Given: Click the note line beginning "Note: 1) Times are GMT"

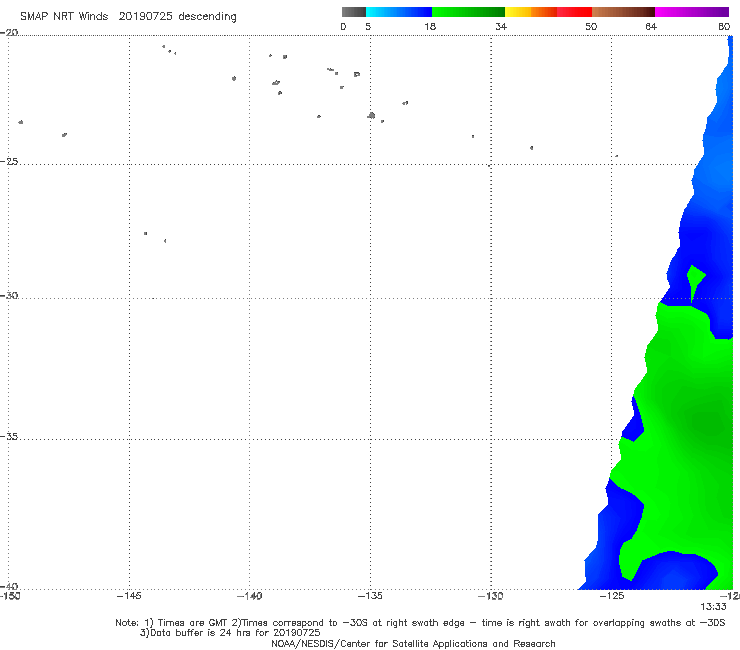Looking at the screenshot, I should (420, 623).
